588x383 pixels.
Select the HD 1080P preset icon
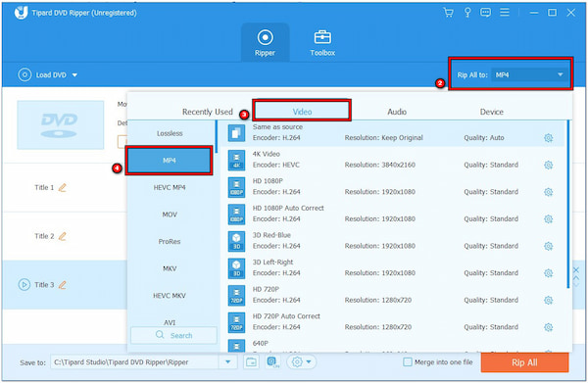(236, 187)
